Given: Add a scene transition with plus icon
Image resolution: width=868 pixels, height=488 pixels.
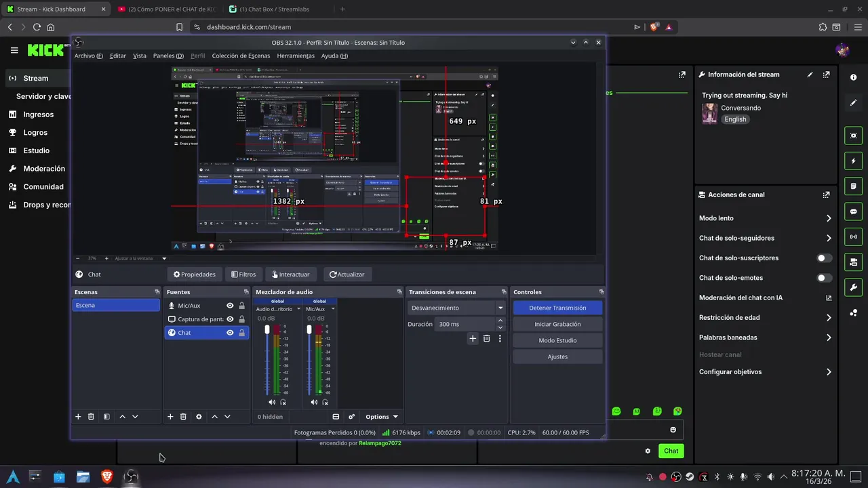Looking at the screenshot, I should click(473, 338).
